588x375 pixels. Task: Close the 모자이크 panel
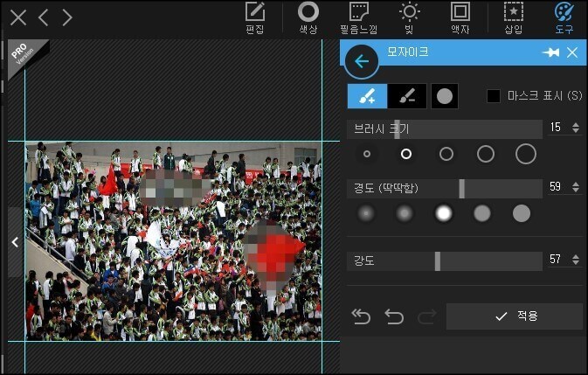coord(572,52)
